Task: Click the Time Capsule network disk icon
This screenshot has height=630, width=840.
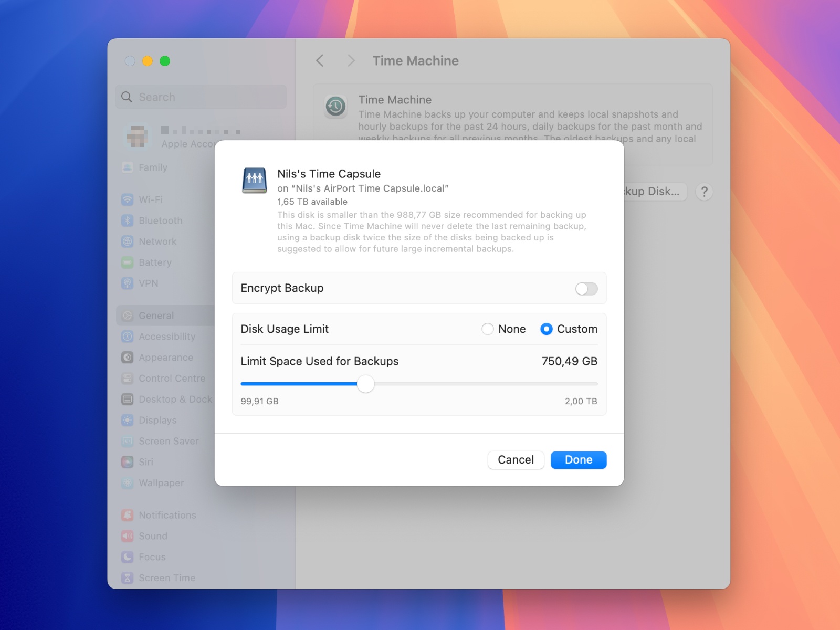Action: [255, 180]
